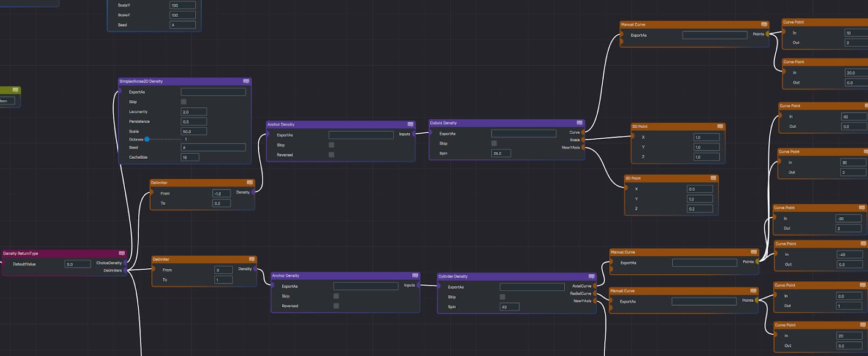Open the comment icon on Cuboid Density node
868x356 pixels.
click(579, 123)
